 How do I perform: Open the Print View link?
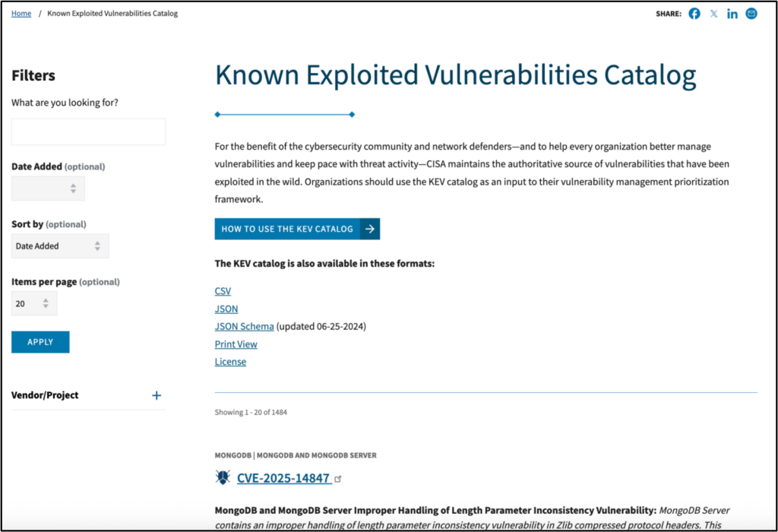click(x=236, y=344)
